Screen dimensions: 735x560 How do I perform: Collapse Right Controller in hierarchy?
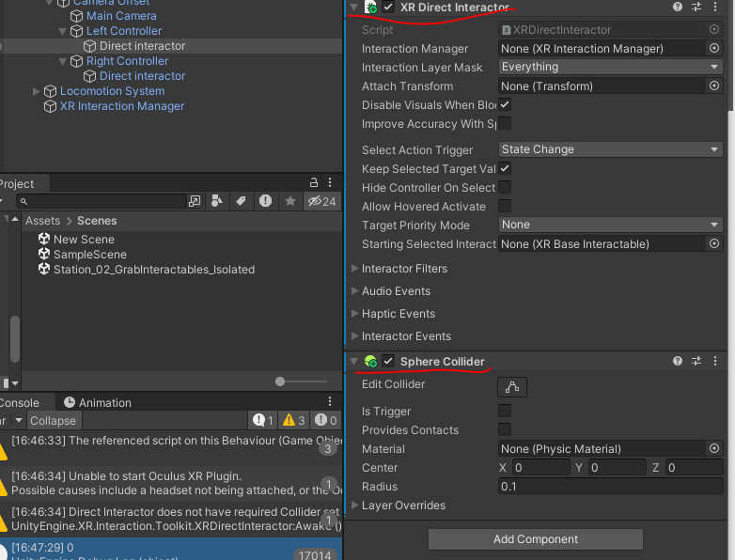pyautogui.click(x=62, y=61)
